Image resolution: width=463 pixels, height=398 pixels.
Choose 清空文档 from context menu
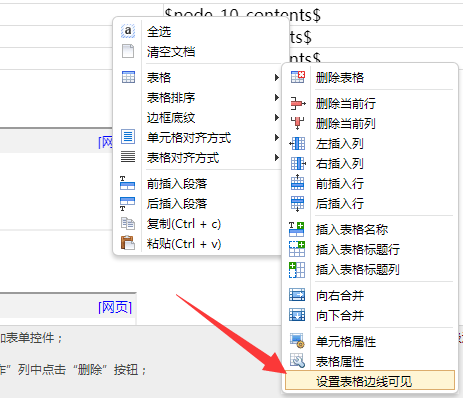(x=171, y=52)
